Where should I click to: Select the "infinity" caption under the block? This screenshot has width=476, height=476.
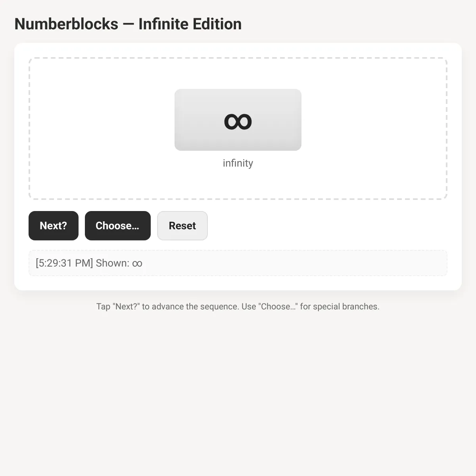point(238,163)
